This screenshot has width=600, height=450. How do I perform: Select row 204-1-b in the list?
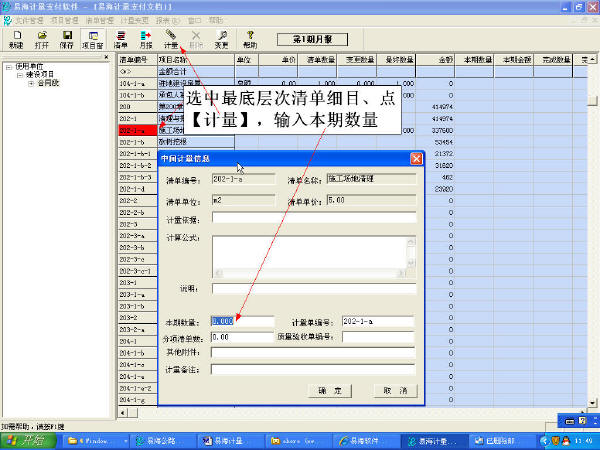138,353
